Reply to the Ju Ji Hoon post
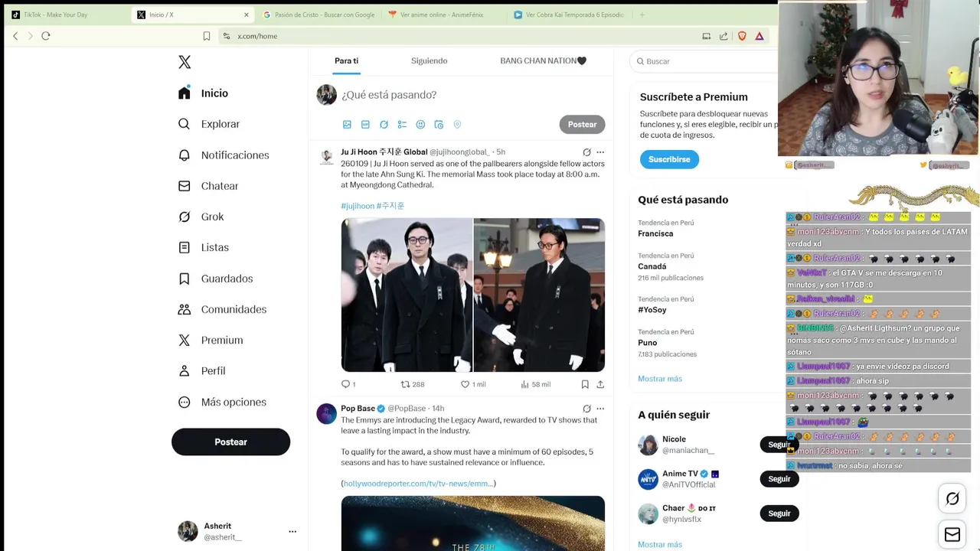The image size is (980, 551). (348, 384)
